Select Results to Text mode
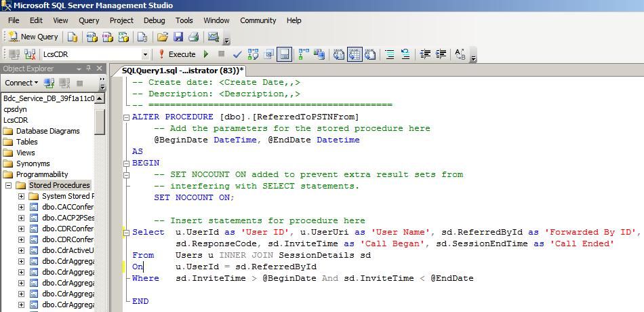Screen dimensions: 644x312 (339, 54)
